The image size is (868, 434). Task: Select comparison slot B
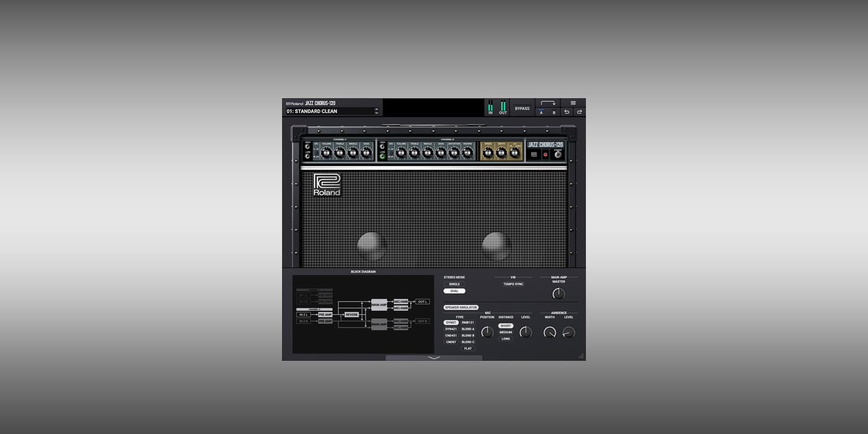click(x=554, y=112)
